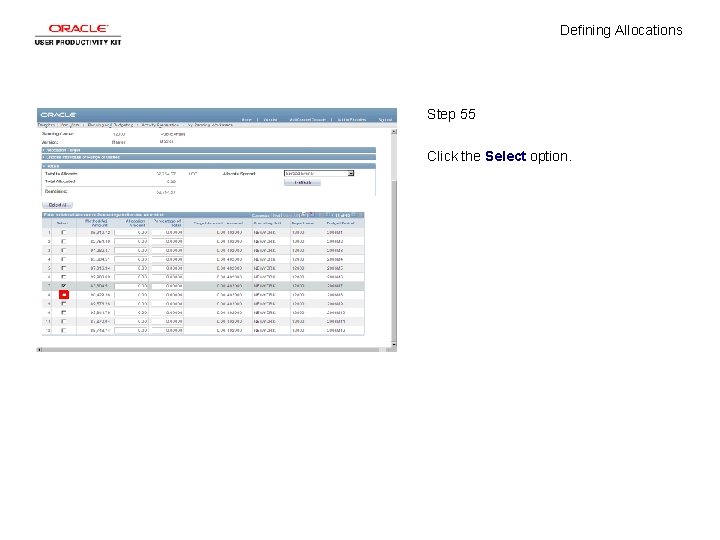The height and width of the screenshot is (540, 720).
Task: Uncheck the checked Select box in row 7
Action: pos(64,286)
